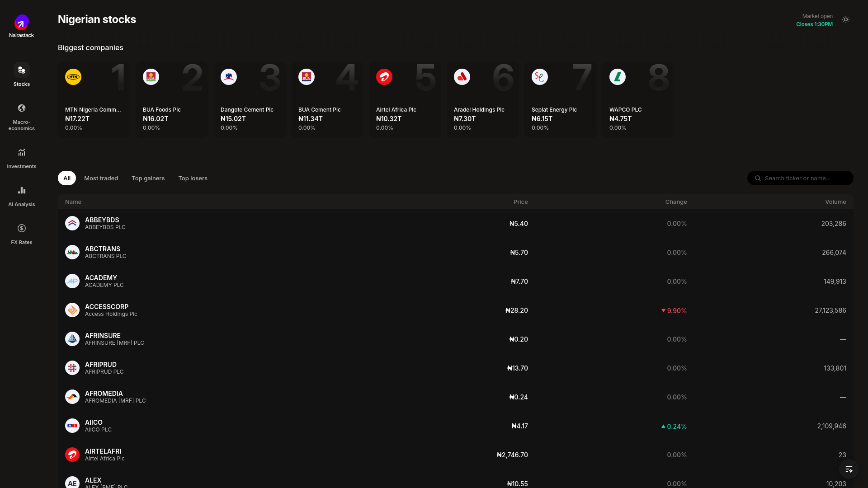Screen dimensions: 868x488
Task: Open the WAPCO PLC ₦4.75T card
Action: (x=638, y=100)
